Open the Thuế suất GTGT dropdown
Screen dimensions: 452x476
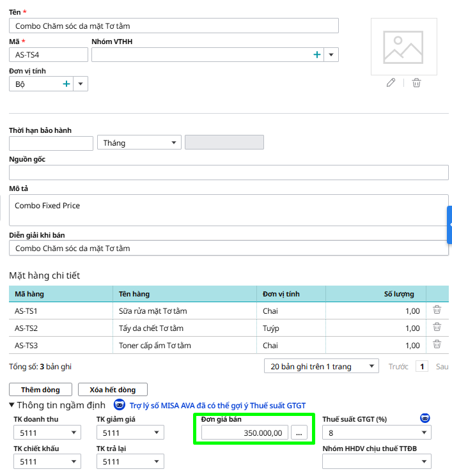click(x=423, y=433)
